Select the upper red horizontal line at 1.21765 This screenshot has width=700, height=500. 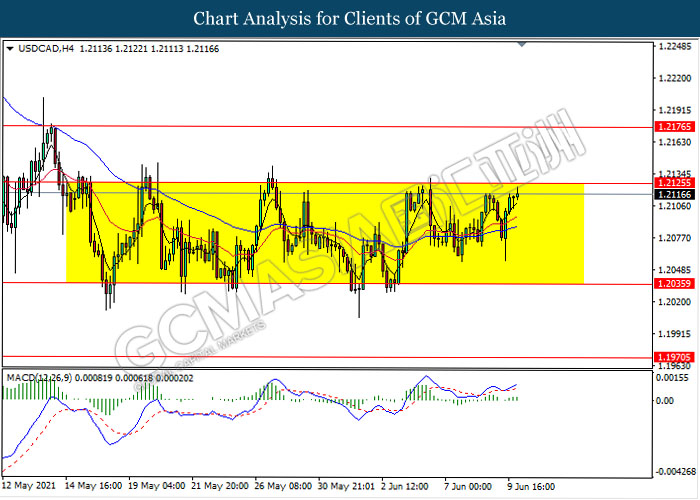327,126
